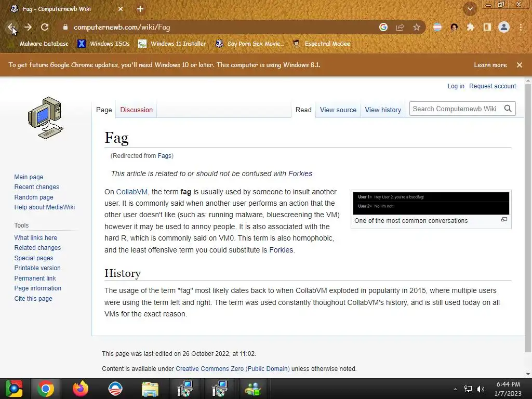Screen dimensions: 532x399
Task: Open the View history tab
Action: (383, 110)
